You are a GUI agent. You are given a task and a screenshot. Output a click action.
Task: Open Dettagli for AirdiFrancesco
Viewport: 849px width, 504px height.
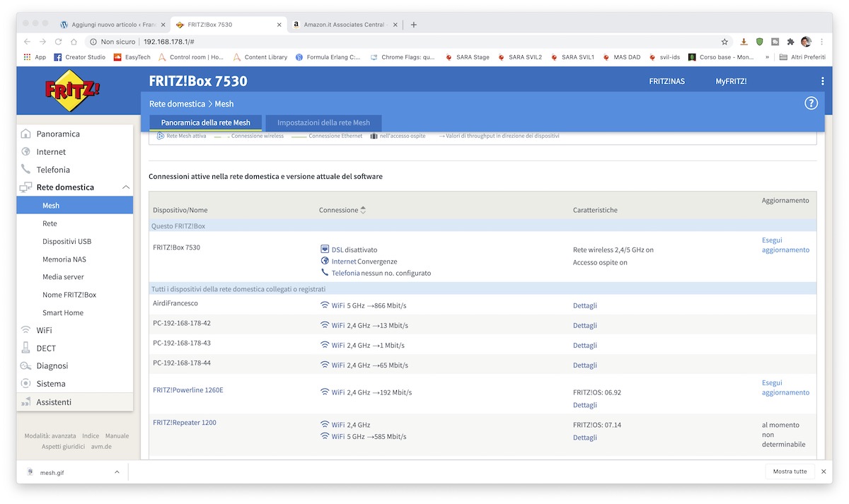click(x=585, y=305)
